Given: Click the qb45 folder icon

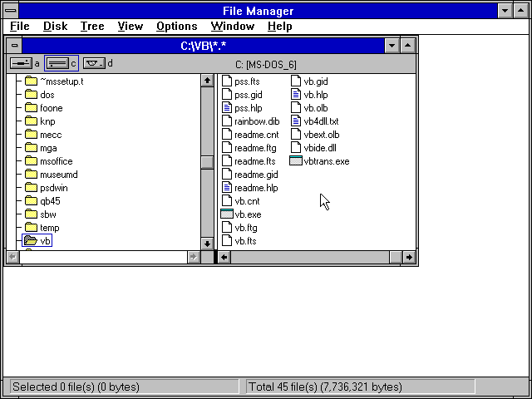Looking at the screenshot, I should click(32, 201).
